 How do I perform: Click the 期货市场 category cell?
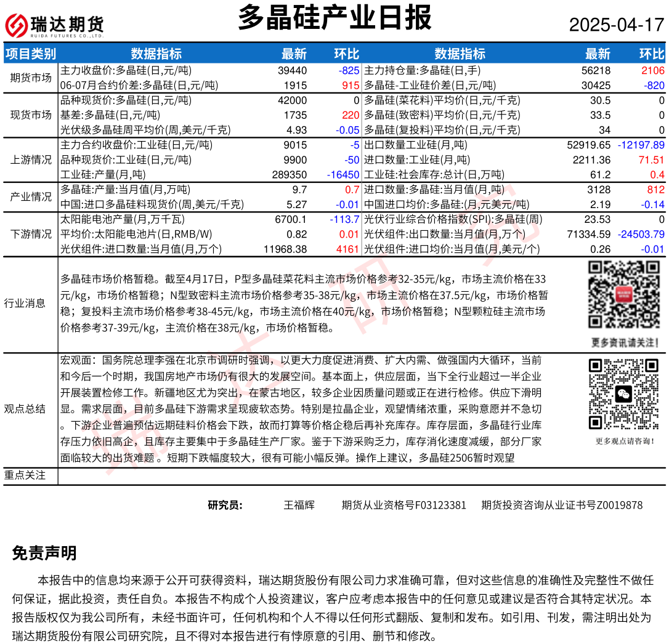point(31,78)
